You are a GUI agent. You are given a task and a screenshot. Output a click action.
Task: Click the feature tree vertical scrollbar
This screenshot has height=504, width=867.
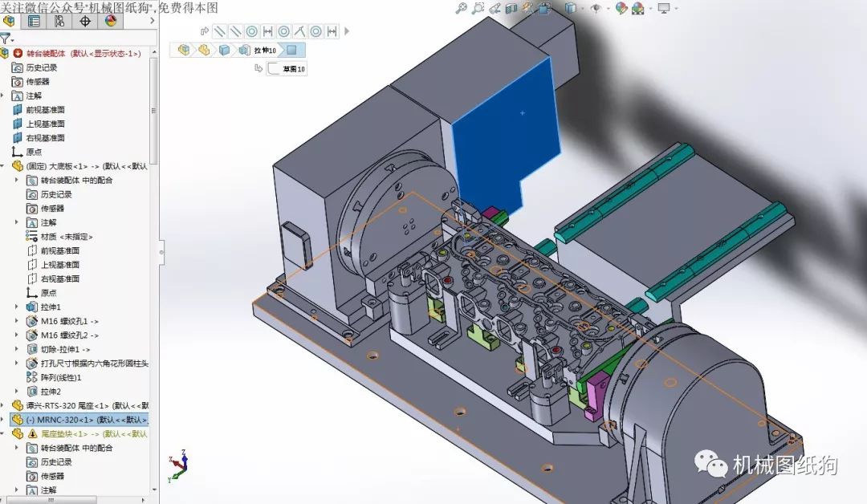pos(153,111)
